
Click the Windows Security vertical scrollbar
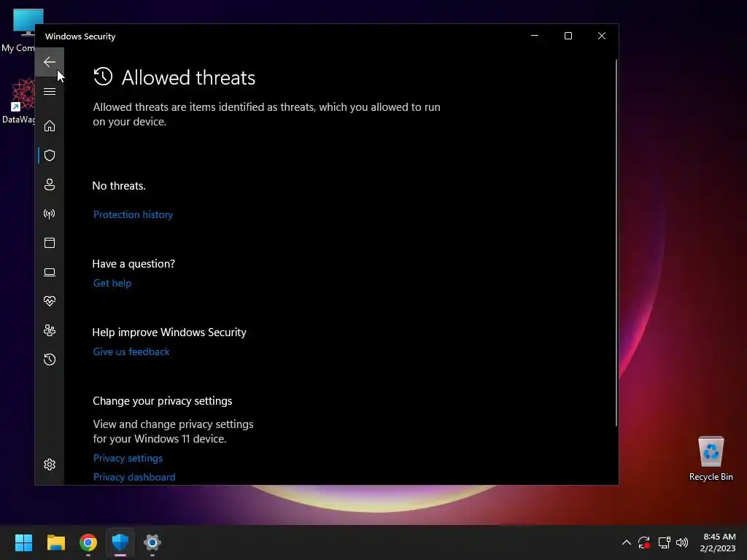pos(616,243)
